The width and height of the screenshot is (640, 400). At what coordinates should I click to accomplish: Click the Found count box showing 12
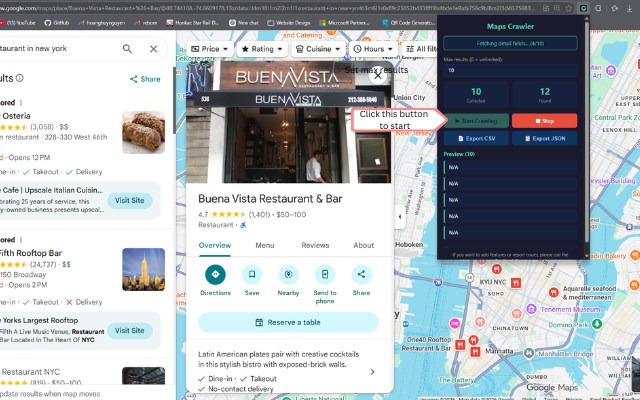pyautogui.click(x=544, y=95)
